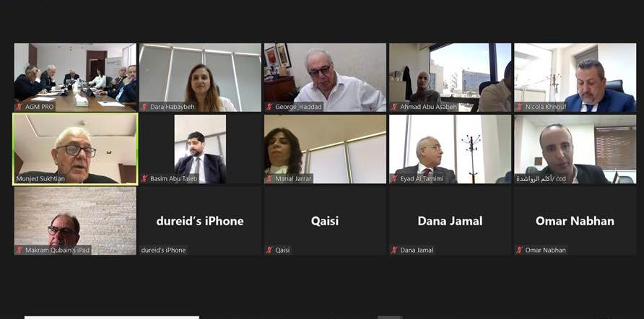Click muted mic icon on Makram Qubain's iPad
644x319 pixels.
[x=19, y=250]
